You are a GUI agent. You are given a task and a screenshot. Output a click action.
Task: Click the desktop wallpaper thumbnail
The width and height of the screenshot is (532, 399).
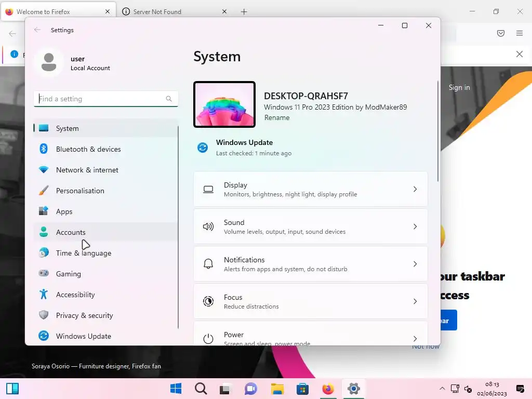click(224, 104)
